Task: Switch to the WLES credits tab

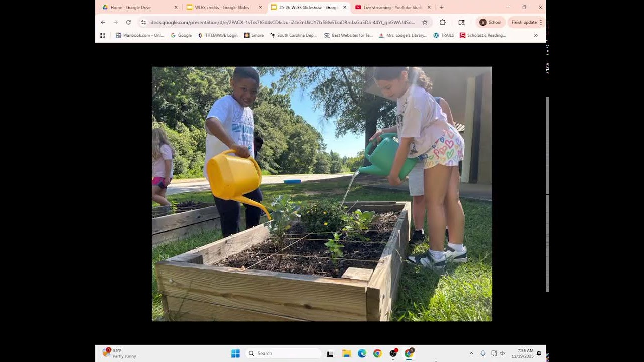Action: 224,7
